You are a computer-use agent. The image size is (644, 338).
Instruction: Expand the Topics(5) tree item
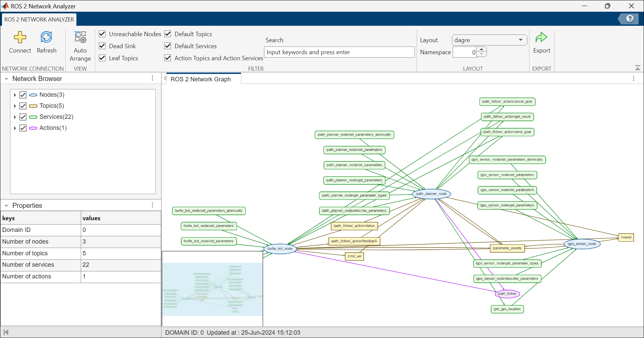coord(15,106)
